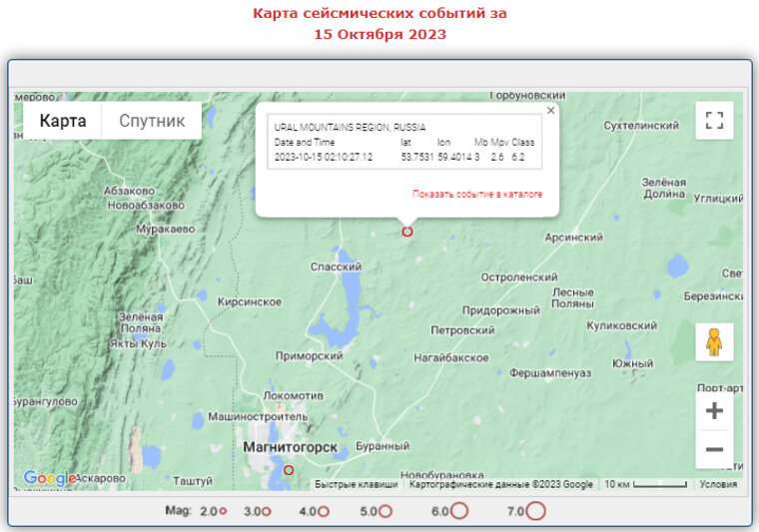Switch to Спутник satellite view
This screenshot has height=532, width=759.
point(152,121)
